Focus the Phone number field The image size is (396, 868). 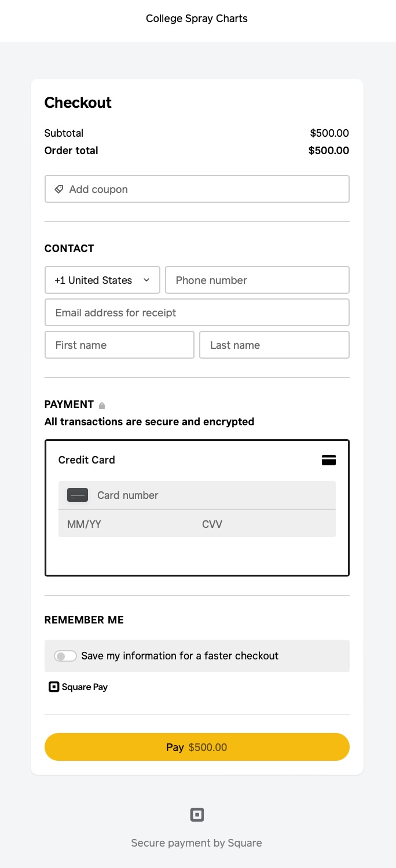pos(257,280)
